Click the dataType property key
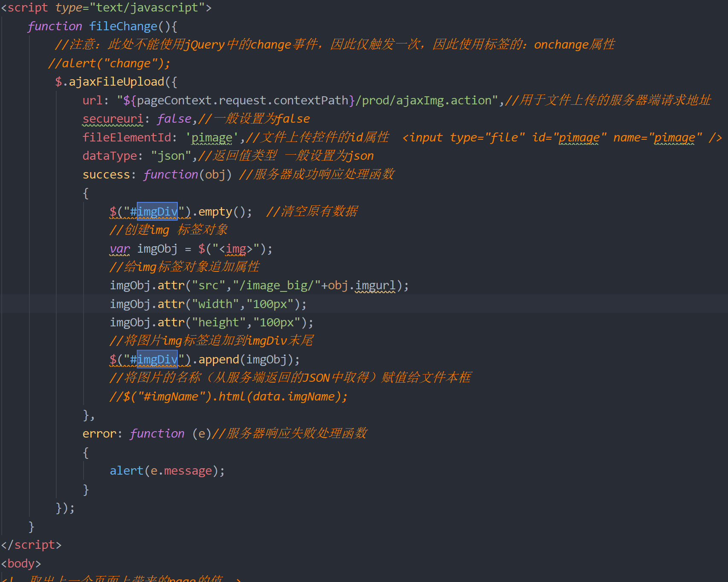Screen dimensions: 728x582 tap(110, 156)
